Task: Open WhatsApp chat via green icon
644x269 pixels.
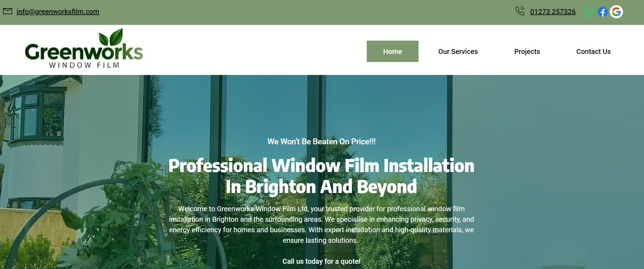Action: 589,12
